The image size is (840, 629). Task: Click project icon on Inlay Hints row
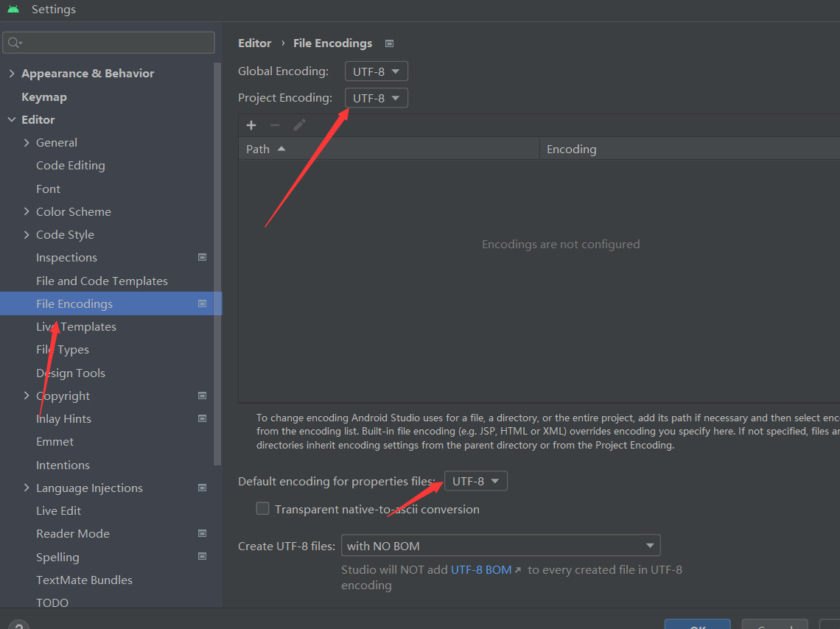click(202, 418)
